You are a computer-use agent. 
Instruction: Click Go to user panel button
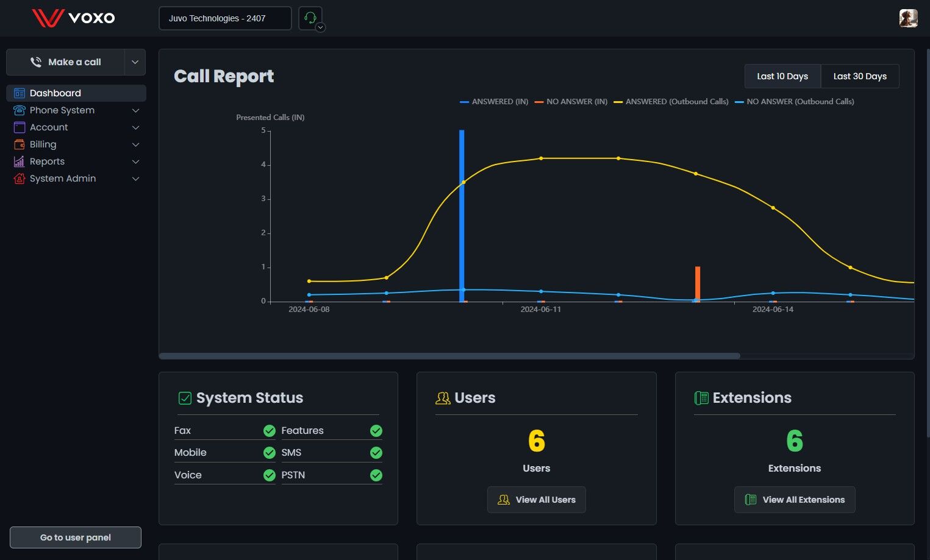point(76,537)
